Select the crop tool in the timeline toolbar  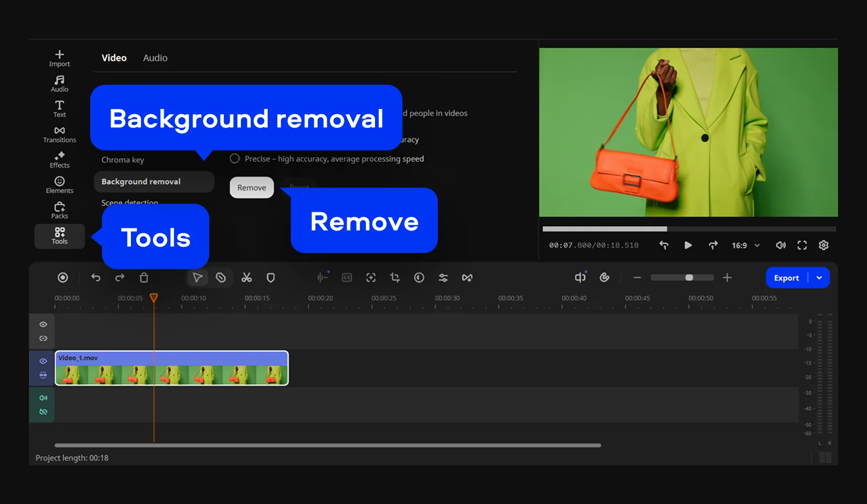[395, 278]
